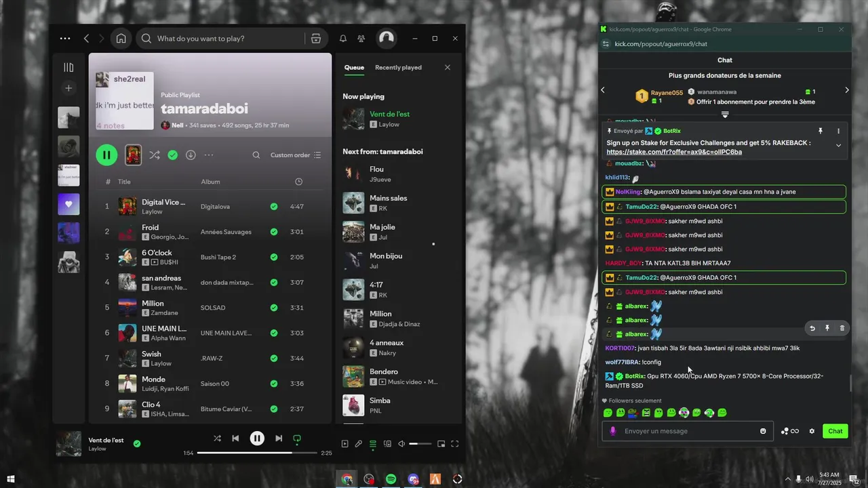The width and height of the screenshot is (868, 488).
Task: Toggle liked checkmark on san andreas track
Action: tap(274, 283)
